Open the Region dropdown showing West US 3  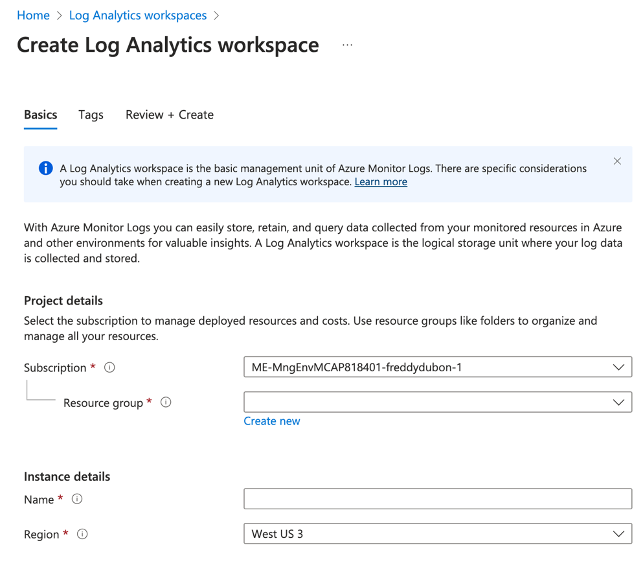pyautogui.click(x=437, y=534)
